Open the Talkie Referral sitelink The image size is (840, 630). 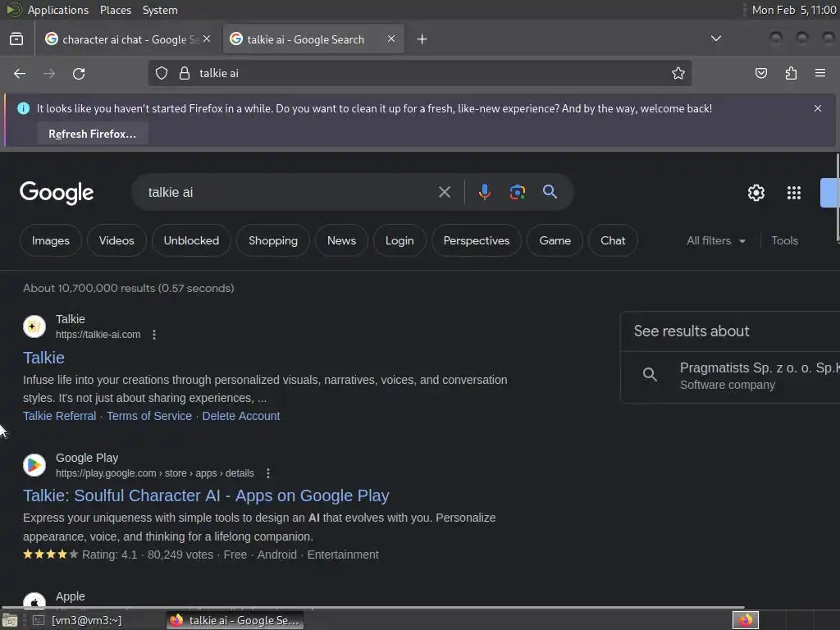(x=59, y=416)
